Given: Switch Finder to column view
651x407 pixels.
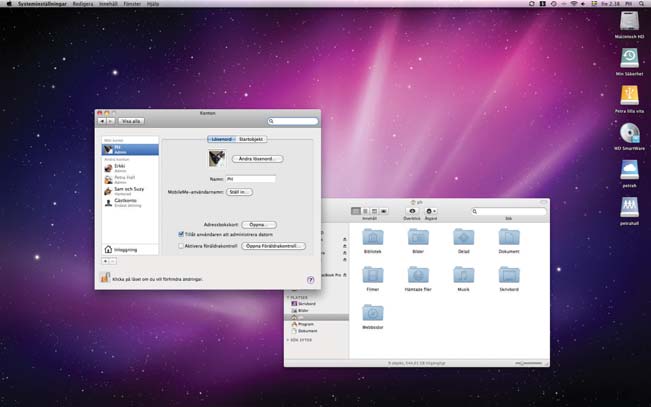Looking at the screenshot, I should 374,211.
